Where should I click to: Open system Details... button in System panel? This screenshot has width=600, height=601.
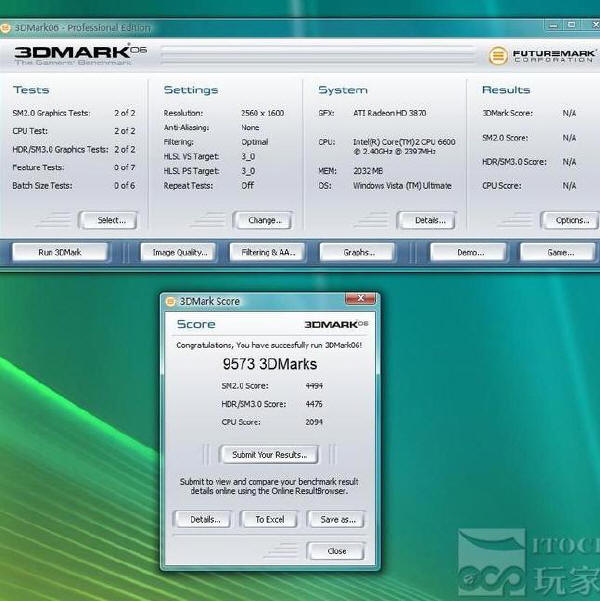[x=427, y=220]
